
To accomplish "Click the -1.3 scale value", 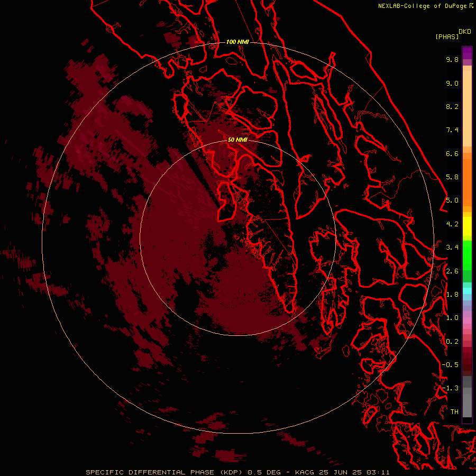I will point(450,388).
